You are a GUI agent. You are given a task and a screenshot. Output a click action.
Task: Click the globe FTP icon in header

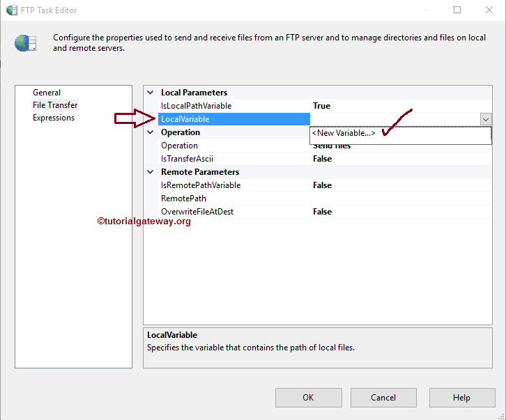tap(25, 43)
